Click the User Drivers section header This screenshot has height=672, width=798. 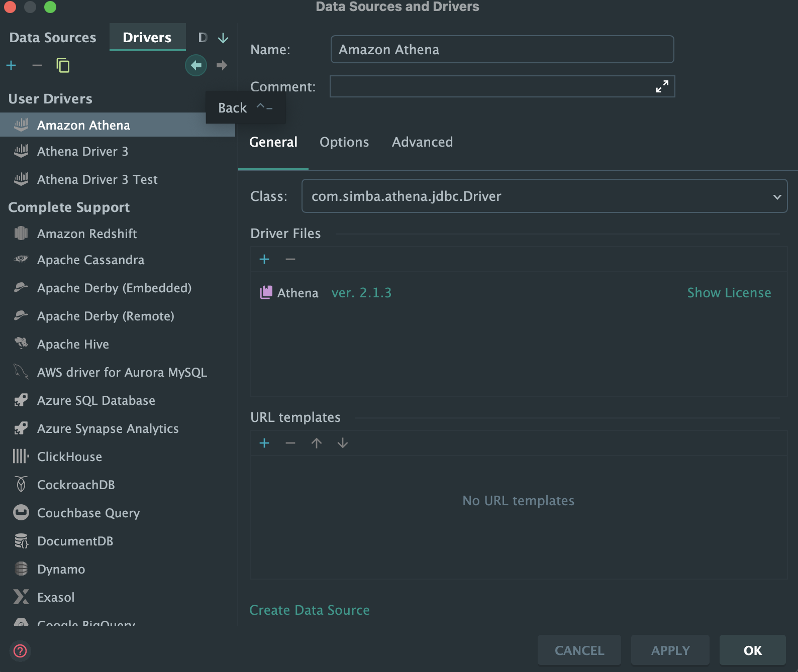[x=50, y=99]
